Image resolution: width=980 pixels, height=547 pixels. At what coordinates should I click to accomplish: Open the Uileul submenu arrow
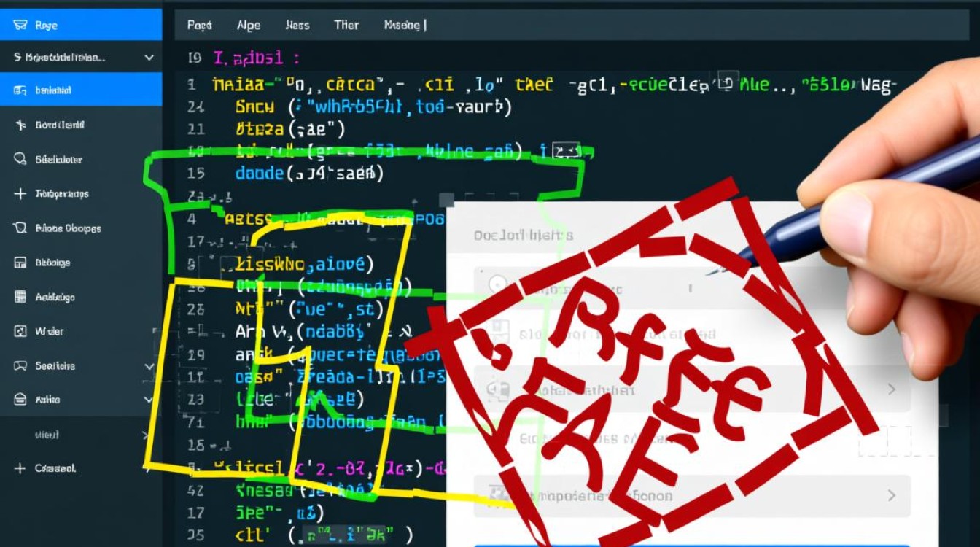pos(145,435)
